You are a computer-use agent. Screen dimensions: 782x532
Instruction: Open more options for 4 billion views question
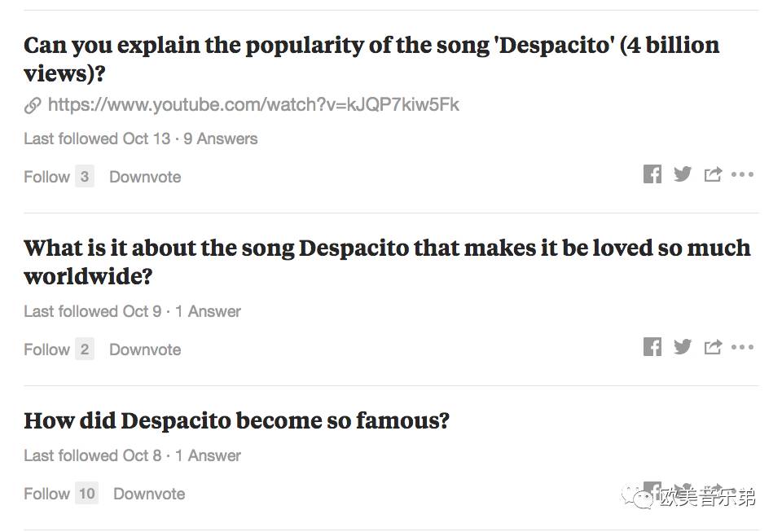pos(742,174)
